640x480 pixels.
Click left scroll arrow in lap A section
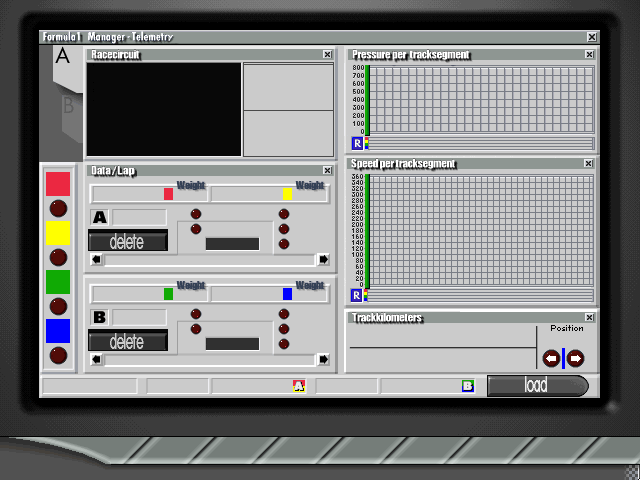pyautogui.click(x=96, y=259)
